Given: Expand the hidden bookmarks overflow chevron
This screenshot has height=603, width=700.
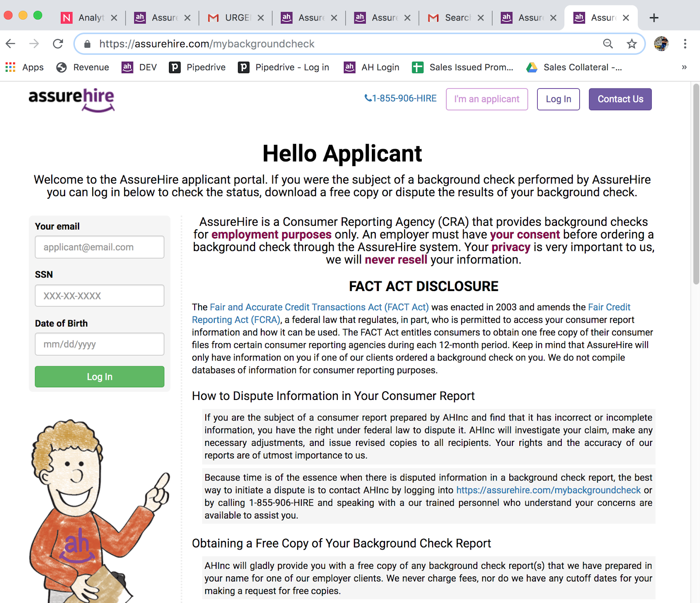Looking at the screenshot, I should click(x=684, y=67).
